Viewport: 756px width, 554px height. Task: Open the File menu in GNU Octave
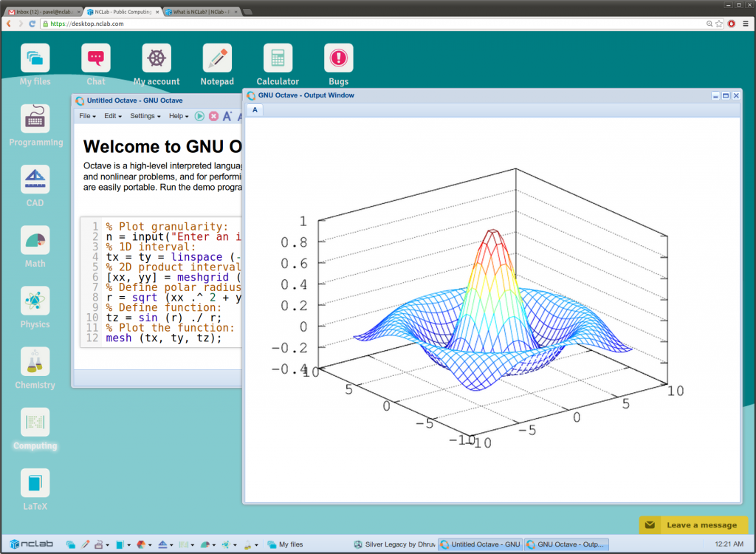[87, 116]
